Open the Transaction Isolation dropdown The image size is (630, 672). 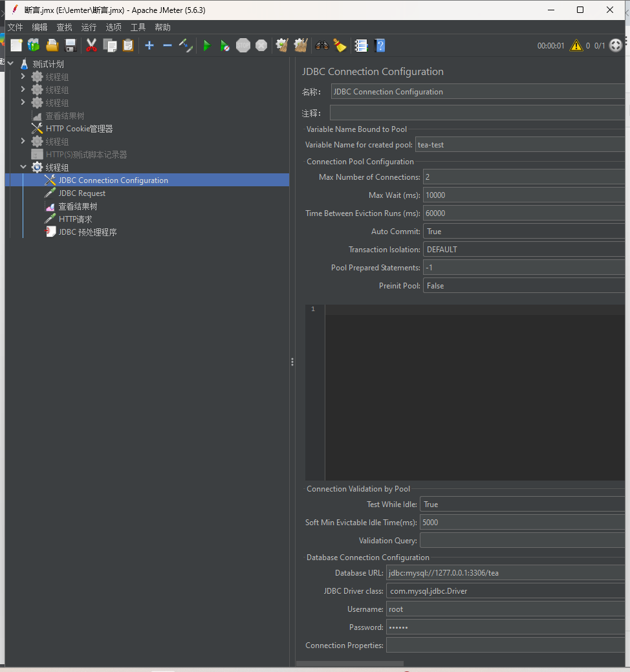(524, 250)
